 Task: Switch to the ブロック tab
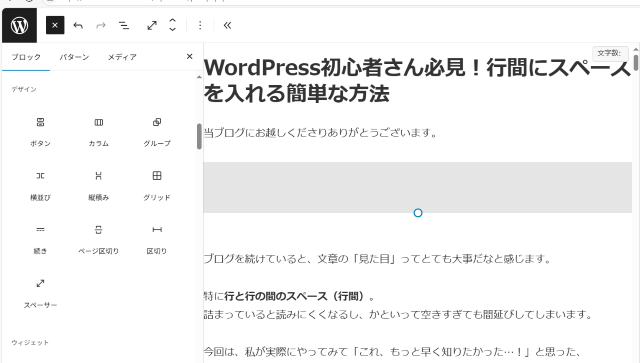pos(26,57)
